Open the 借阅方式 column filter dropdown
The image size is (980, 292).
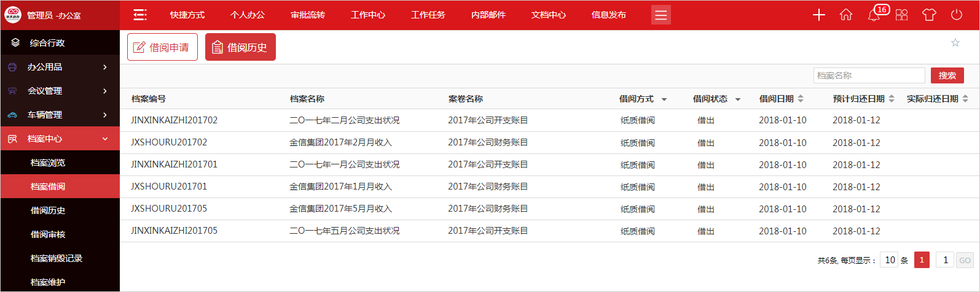click(664, 99)
